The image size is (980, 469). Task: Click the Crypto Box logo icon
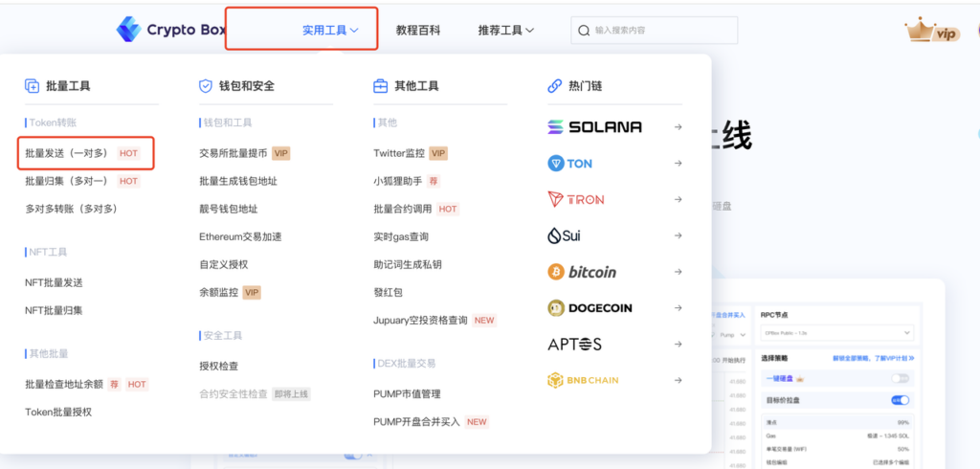pyautogui.click(x=129, y=30)
